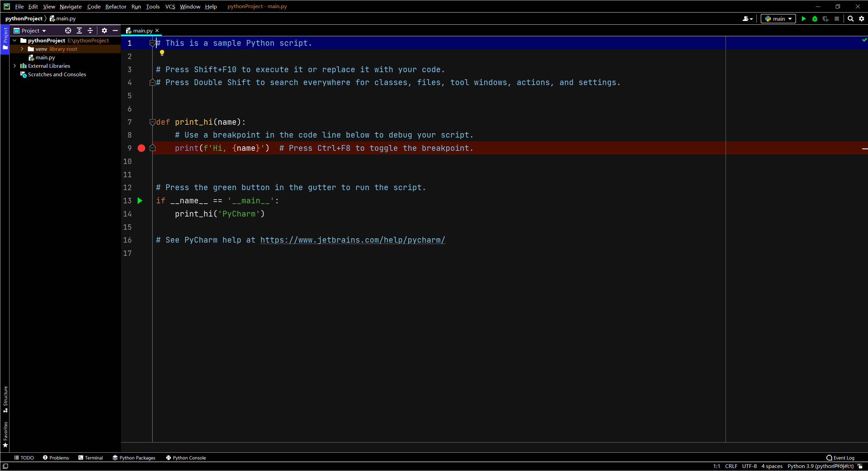
Task: Open the Refactor menu
Action: click(116, 6)
